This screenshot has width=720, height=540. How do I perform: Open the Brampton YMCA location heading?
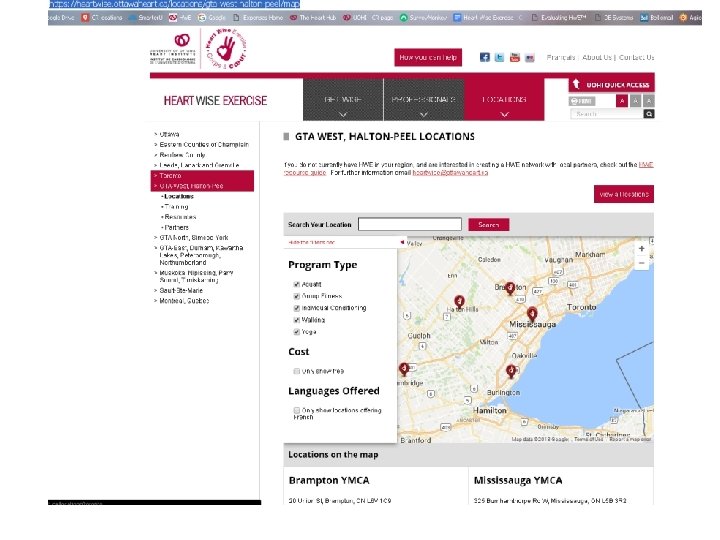point(329,480)
